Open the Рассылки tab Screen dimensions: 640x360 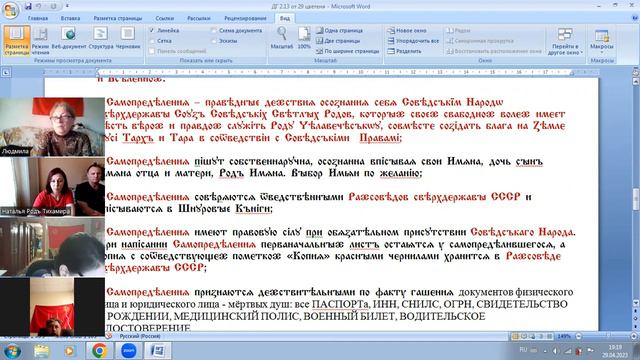(198, 18)
